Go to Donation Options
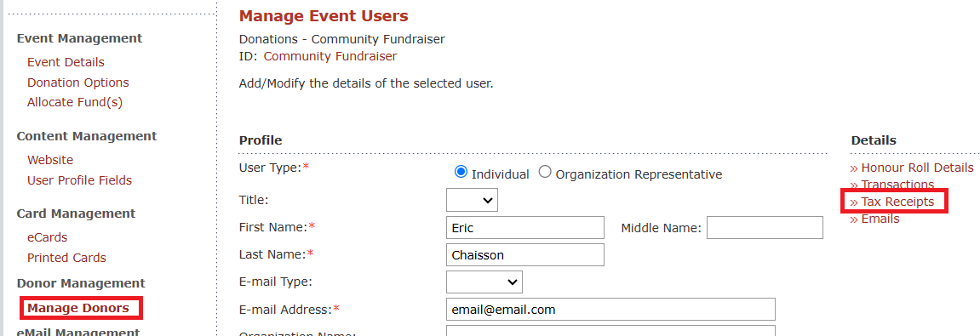The height and width of the screenshot is (336, 980). 78,83
